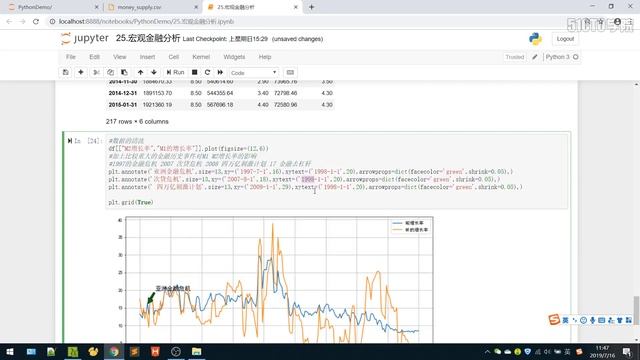Image resolution: width=640 pixels, height=360 pixels.
Task: Move the selected cell up
Action: [x=140, y=72]
